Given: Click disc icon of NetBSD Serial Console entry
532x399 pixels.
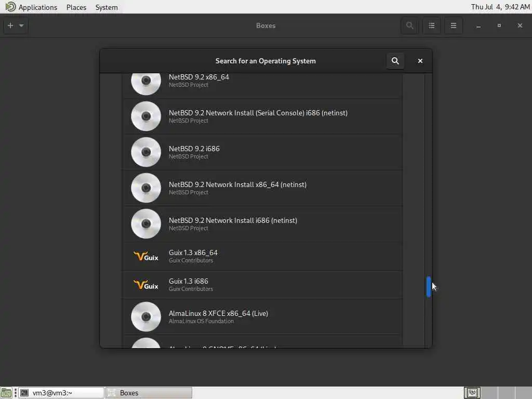Looking at the screenshot, I should point(146,116).
